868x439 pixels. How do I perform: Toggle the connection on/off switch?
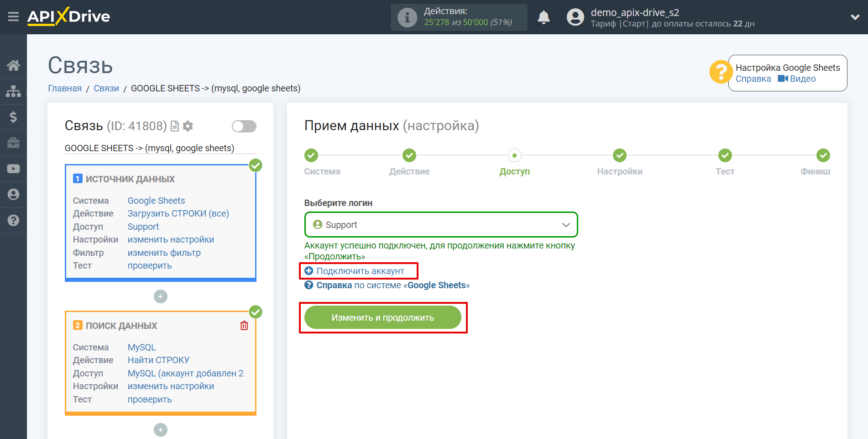coord(244,126)
